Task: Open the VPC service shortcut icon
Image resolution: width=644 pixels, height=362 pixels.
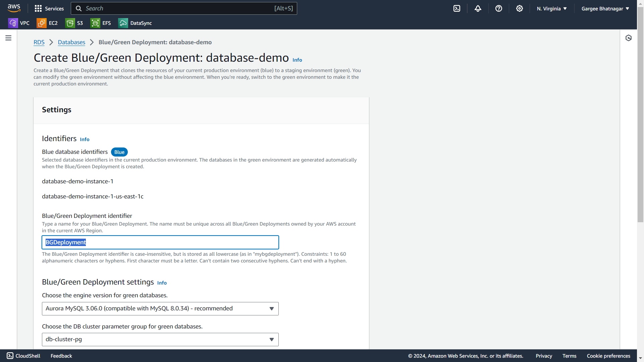Action: pos(13,23)
